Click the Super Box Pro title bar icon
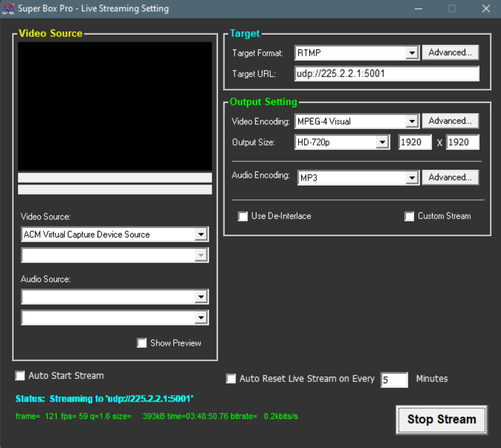Screen dimensions: 501x448 point(9,8)
